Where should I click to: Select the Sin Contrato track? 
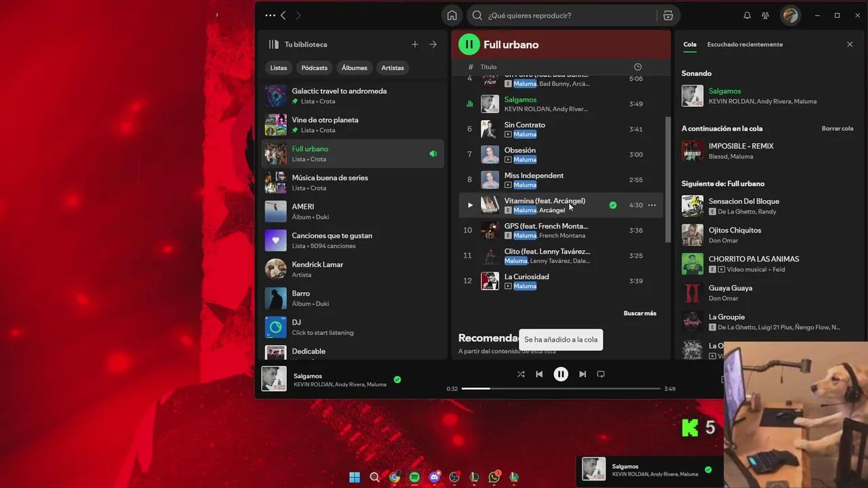561,129
